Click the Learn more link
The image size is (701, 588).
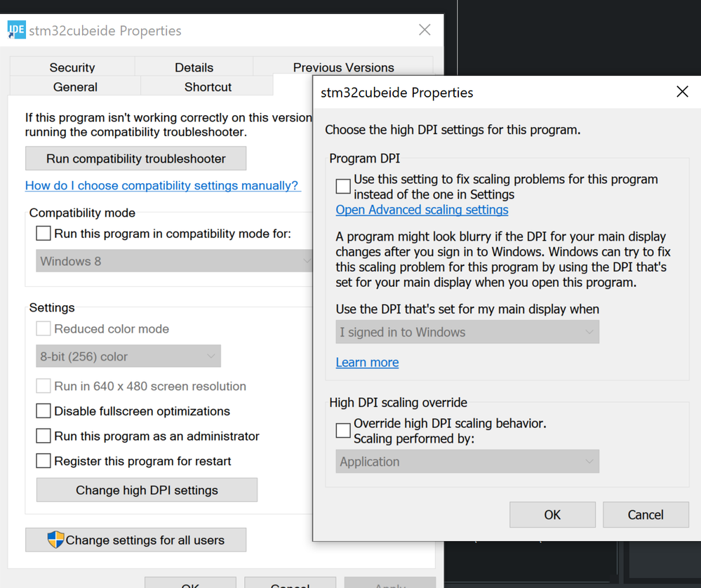tap(367, 362)
